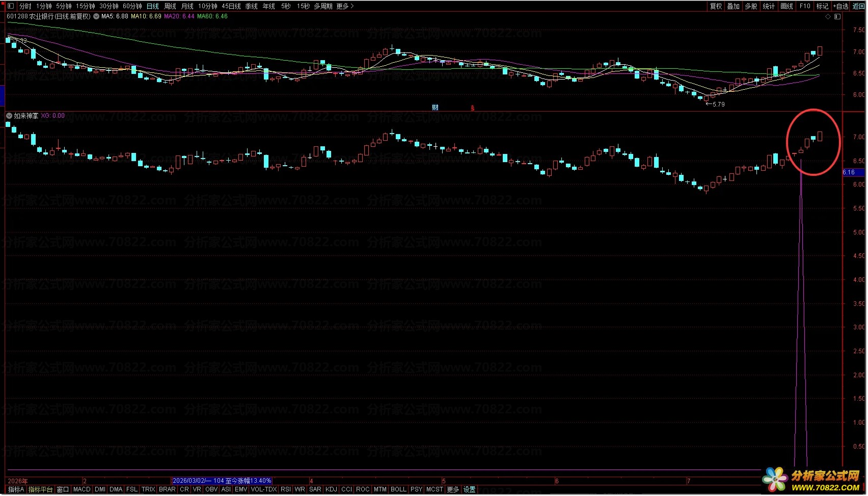
Task: Click the diamond icon in the main chart
Action: [x=828, y=17]
